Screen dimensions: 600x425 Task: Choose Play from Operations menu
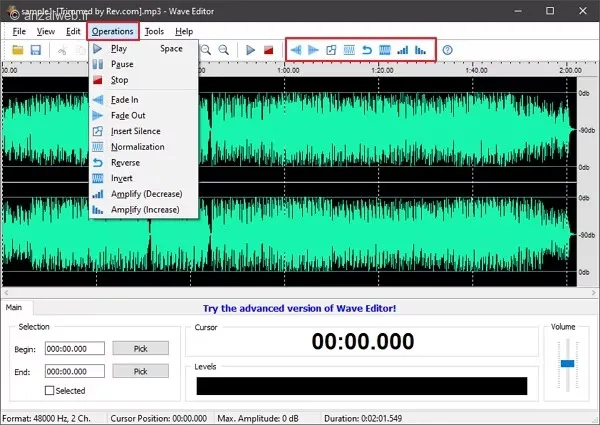(143, 49)
